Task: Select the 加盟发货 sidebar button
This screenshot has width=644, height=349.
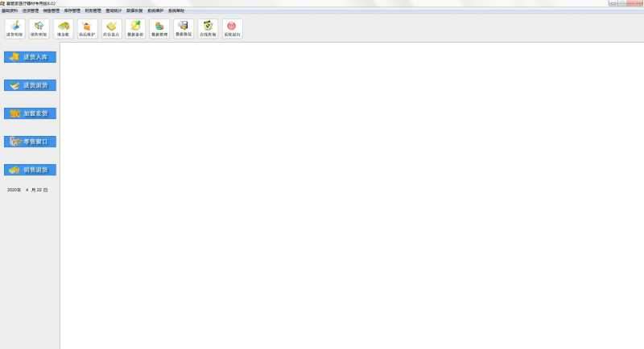Action: [x=31, y=113]
